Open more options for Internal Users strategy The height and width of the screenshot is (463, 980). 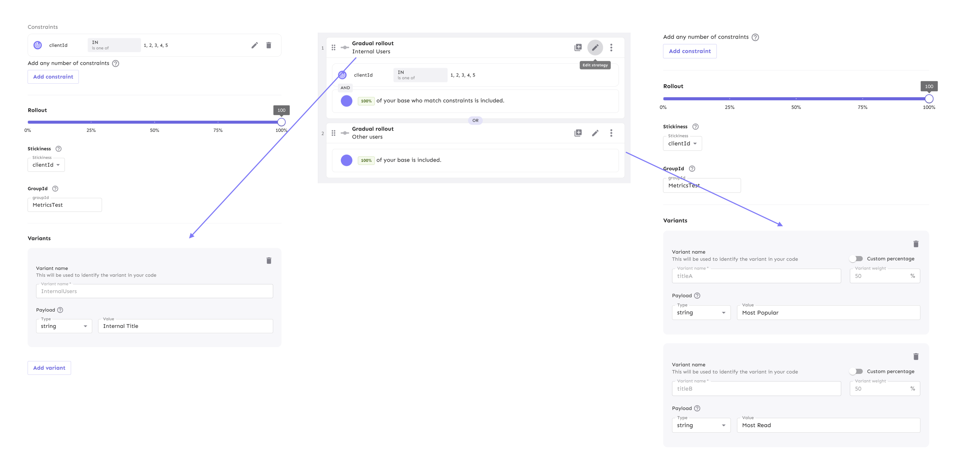[x=611, y=48]
